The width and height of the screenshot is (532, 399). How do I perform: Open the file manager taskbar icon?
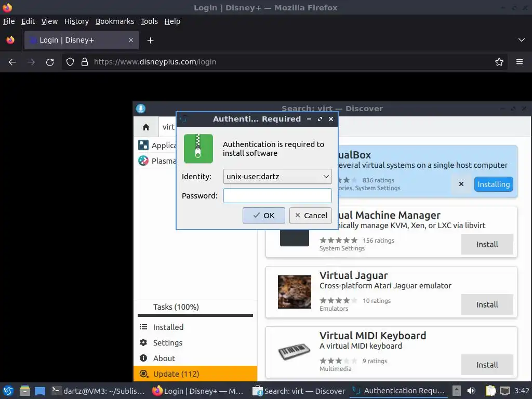coord(25,391)
